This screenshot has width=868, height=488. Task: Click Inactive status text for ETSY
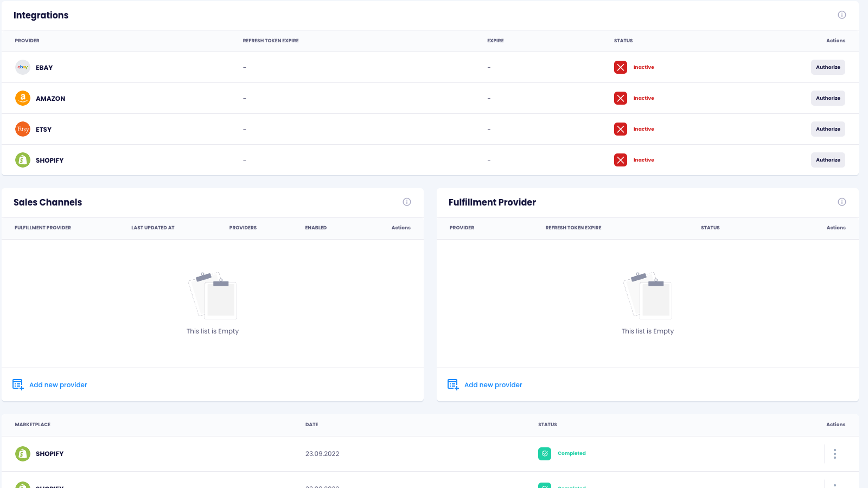[644, 129]
